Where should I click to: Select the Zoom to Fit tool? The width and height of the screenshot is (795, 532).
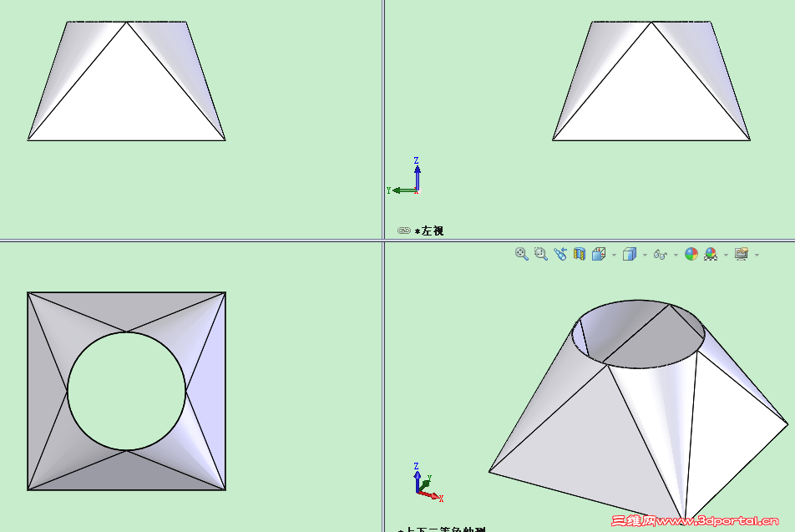(x=519, y=254)
